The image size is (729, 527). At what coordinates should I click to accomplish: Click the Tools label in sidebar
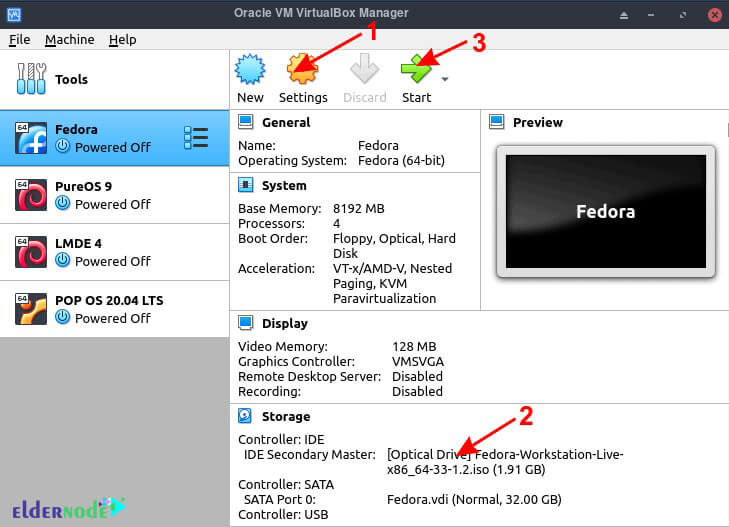[71, 79]
